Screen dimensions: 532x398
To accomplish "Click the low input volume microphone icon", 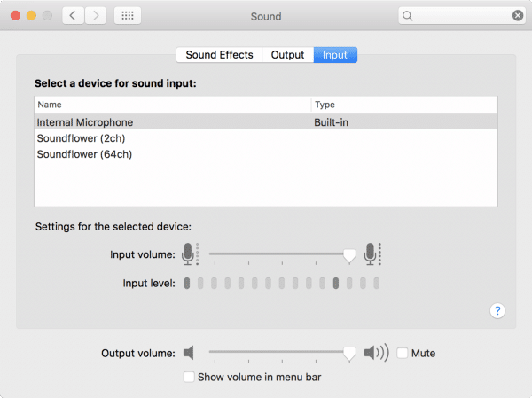I will click(x=188, y=254).
